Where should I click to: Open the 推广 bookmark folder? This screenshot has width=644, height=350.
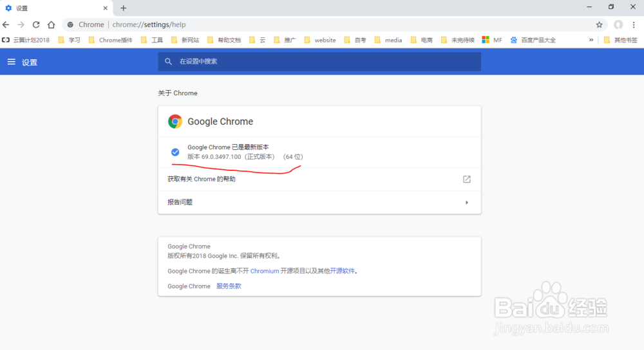[x=285, y=40]
